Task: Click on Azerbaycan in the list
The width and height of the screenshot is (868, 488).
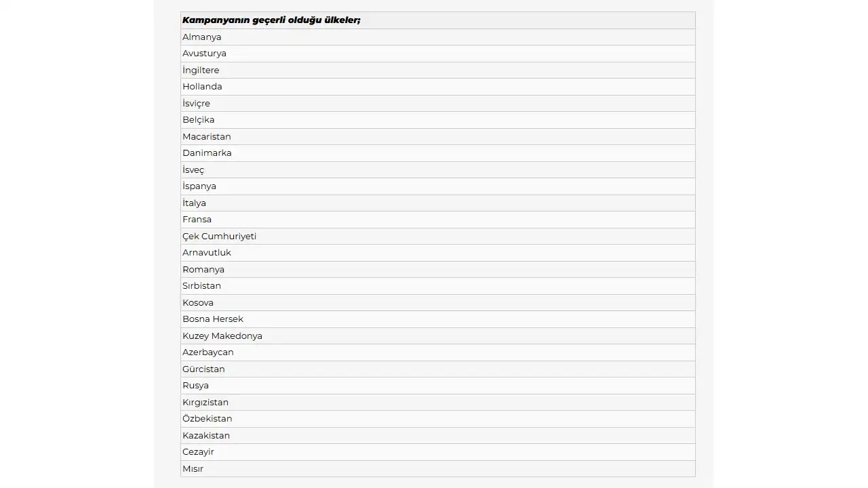Action: click(x=208, y=352)
